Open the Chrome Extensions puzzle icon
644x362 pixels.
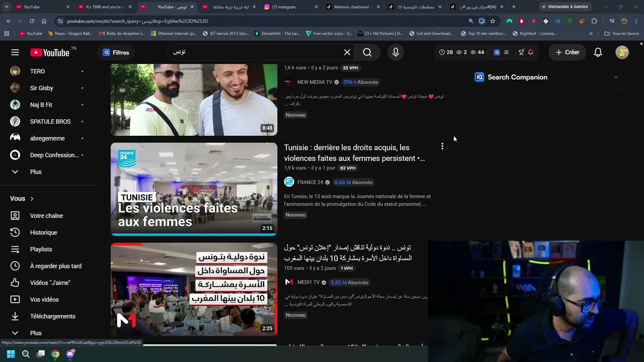(594, 21)
